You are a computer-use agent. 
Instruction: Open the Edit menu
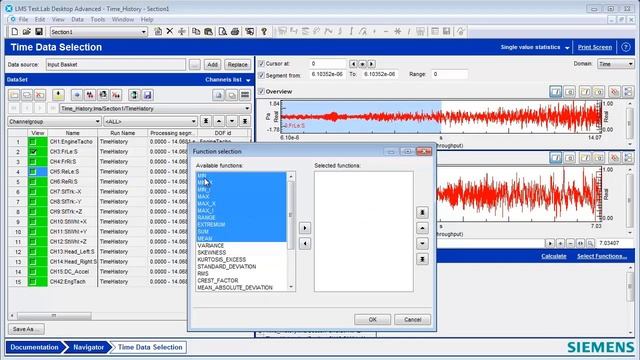[x=40, y=19]
